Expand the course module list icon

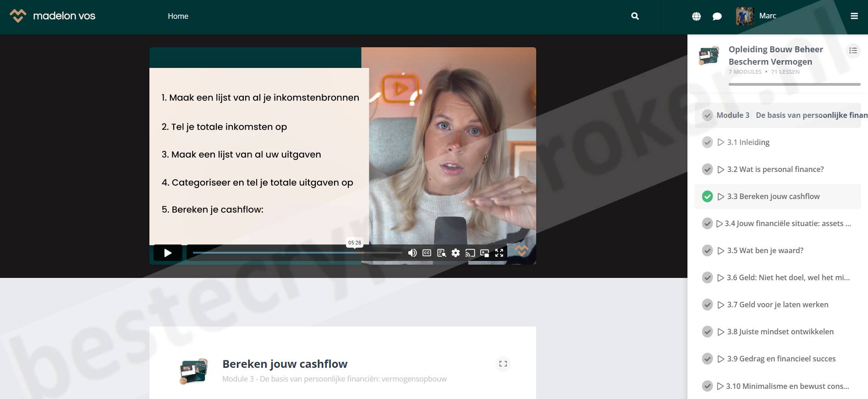852,50
